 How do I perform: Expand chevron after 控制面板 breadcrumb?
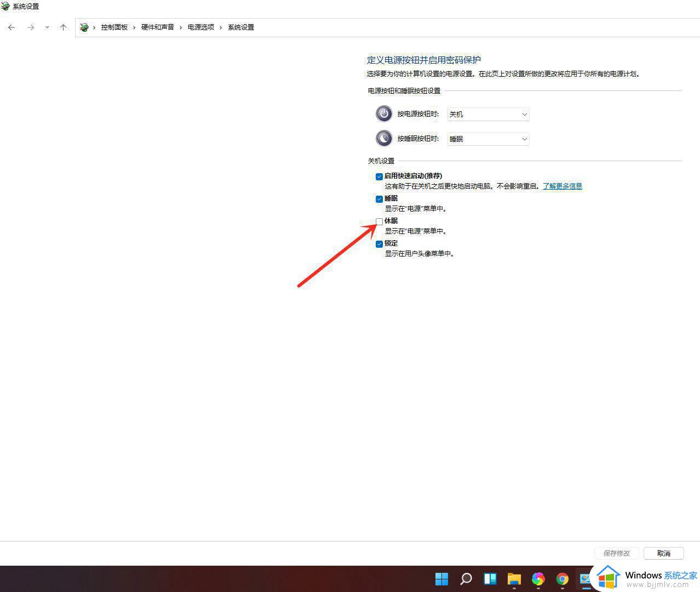coord(134,27)
